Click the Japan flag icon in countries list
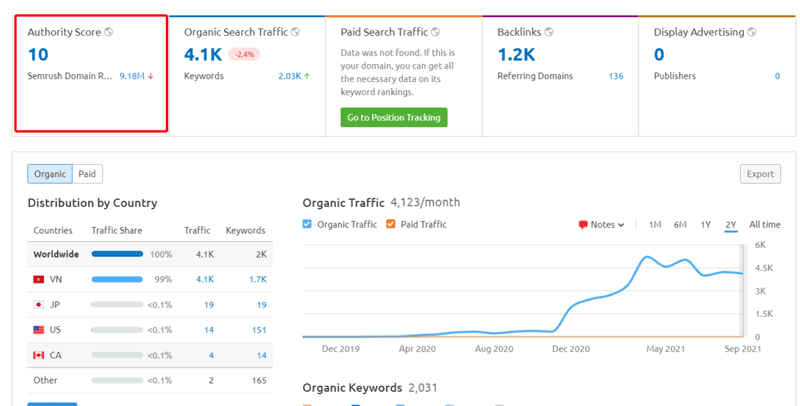 click(x=39, y=305)
